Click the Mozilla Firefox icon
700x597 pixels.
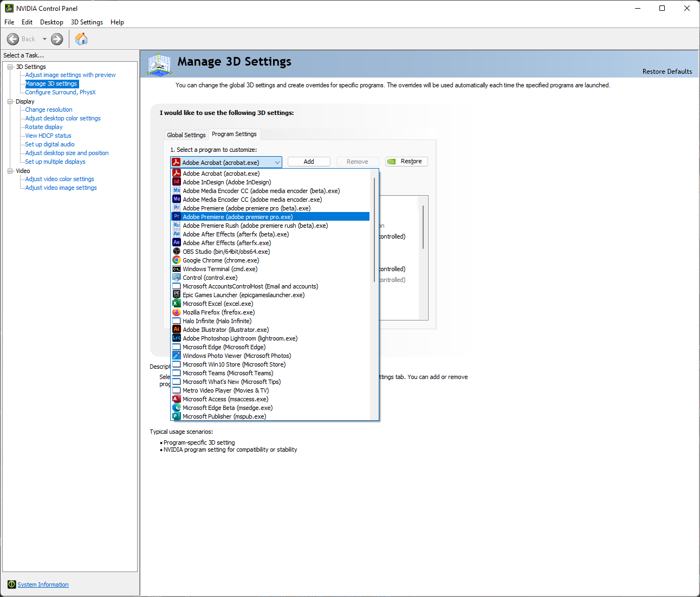point(177,312)
